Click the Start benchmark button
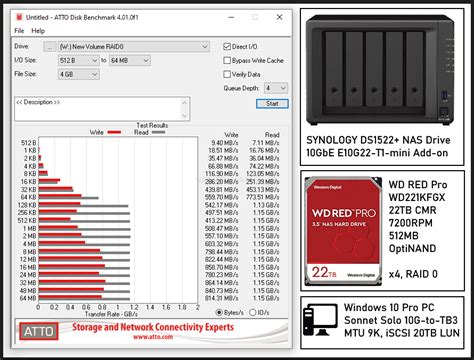Viewport: 474px width, 360px height. coord(272,103)
